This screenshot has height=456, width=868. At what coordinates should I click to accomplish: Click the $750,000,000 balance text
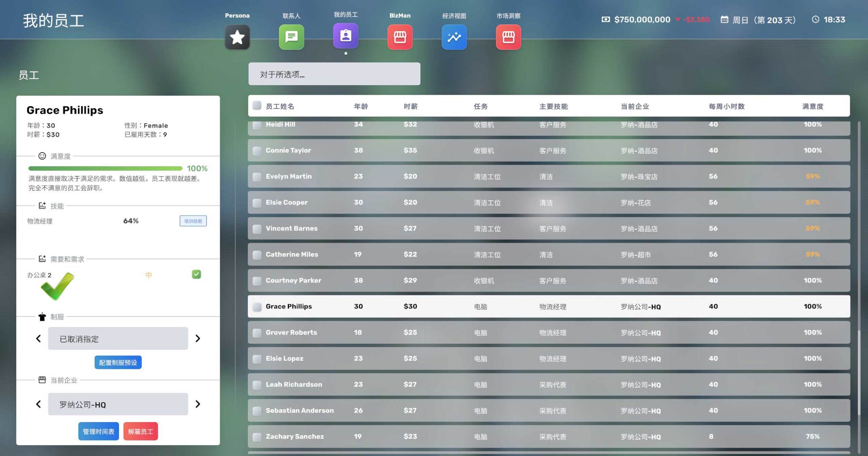(x=642, y=19)
